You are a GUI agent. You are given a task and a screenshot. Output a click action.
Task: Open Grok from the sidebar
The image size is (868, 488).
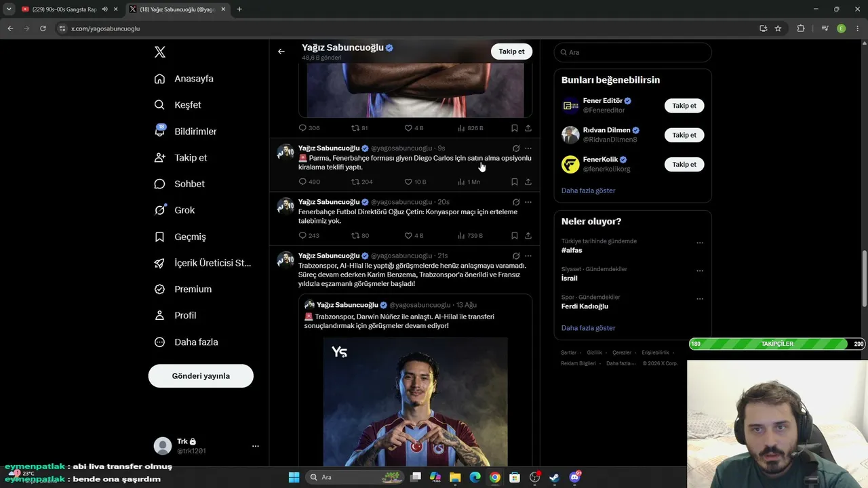tap(174, 210)
